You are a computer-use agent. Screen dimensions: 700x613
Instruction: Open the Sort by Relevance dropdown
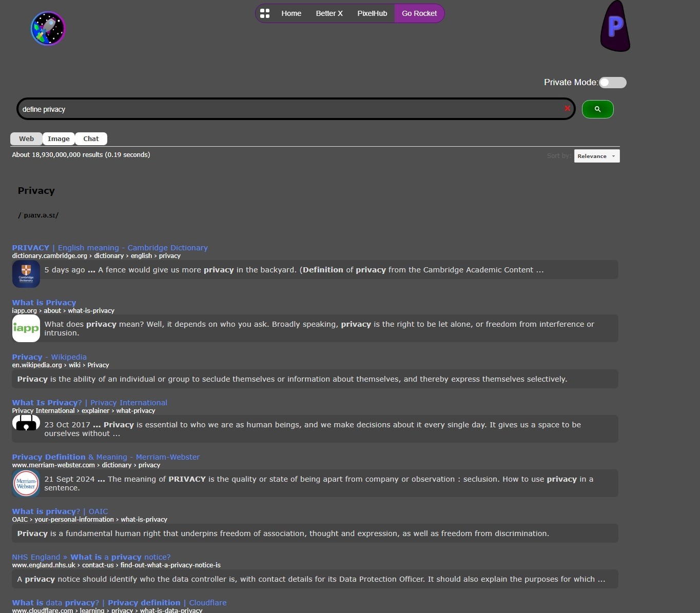pos(597,156)
